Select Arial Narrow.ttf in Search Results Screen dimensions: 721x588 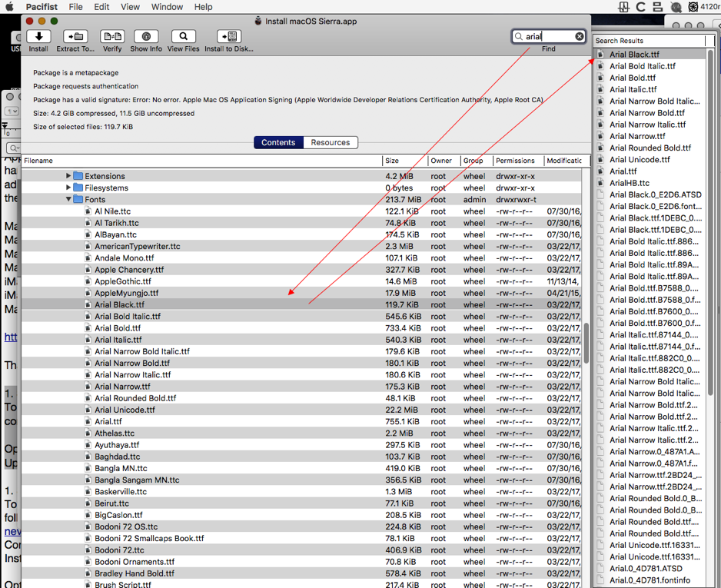click(x=637, y=136)
